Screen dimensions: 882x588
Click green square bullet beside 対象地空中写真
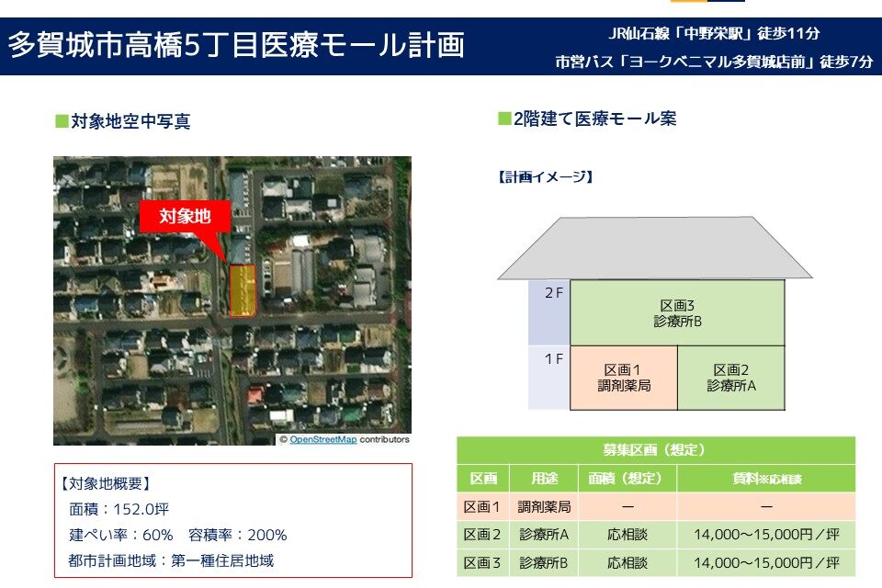(x=62, y=121)
